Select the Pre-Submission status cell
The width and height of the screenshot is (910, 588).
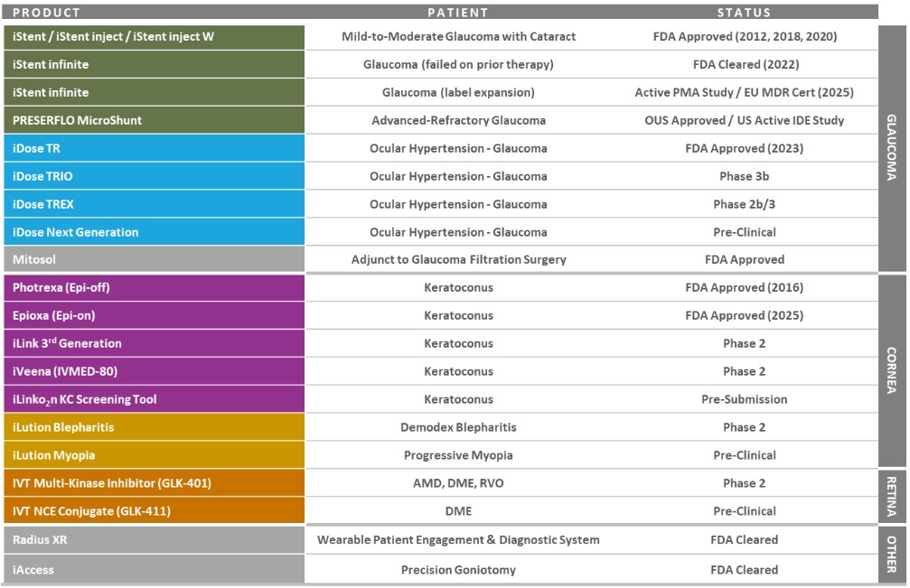pos(745,399)
